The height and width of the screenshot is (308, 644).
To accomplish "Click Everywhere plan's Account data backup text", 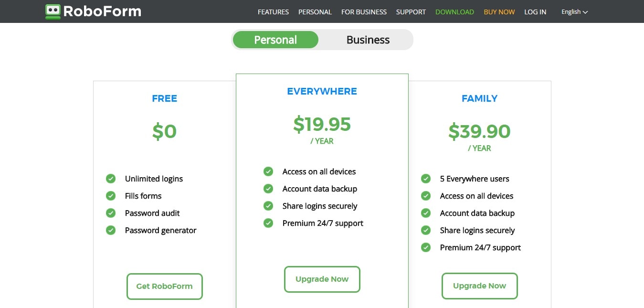I will (320, 189).
